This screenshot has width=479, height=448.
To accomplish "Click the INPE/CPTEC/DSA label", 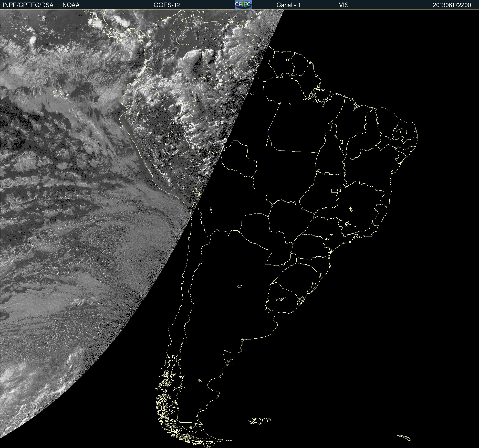I will point(28,5).
